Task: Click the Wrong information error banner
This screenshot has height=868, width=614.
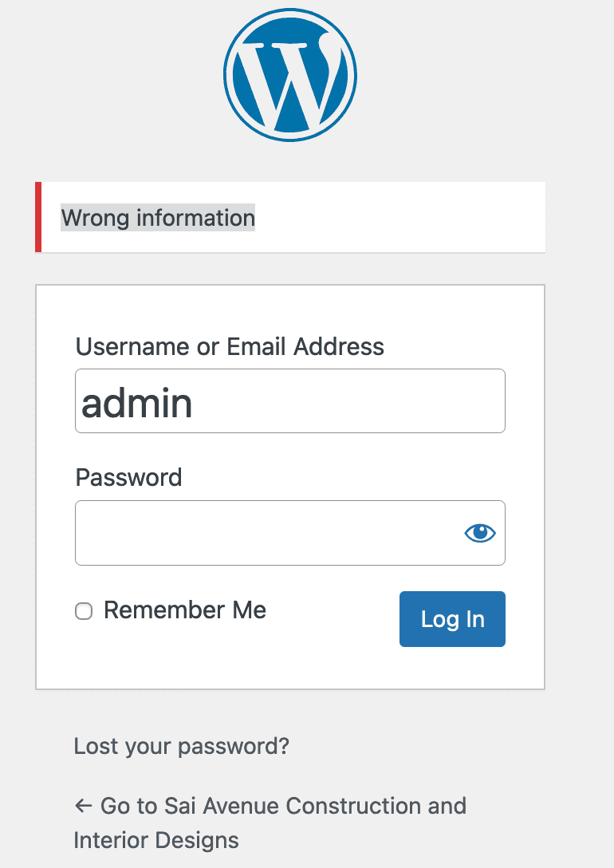Action: (x=157, y=218)
